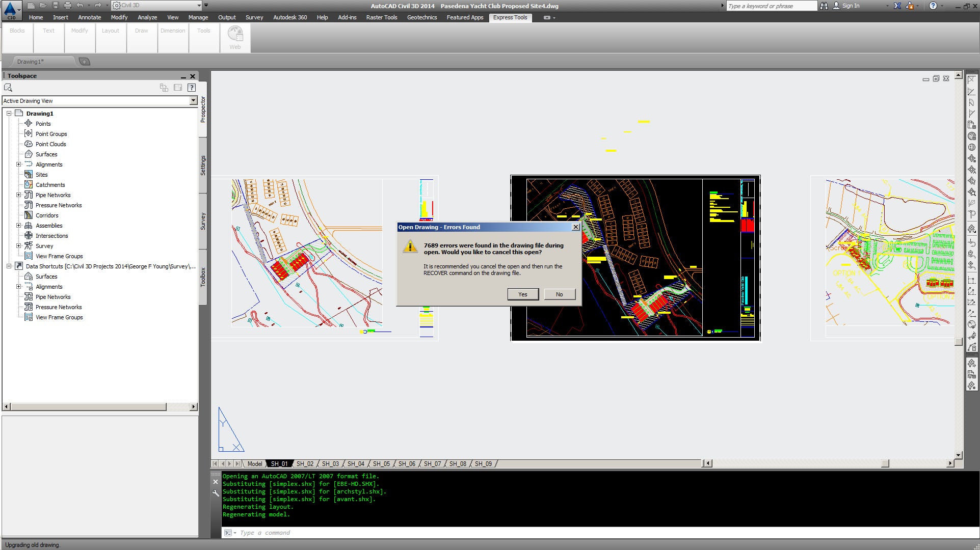Open the Home ribbon tab
The width and height of the screenshot is (980, 550).
(36, 17)
